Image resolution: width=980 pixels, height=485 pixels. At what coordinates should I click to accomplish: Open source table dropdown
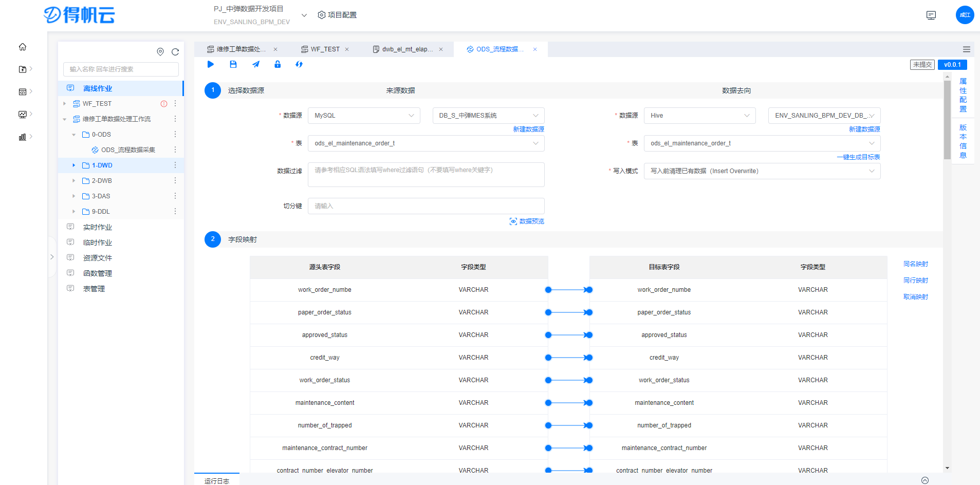[x=426, y=143]
